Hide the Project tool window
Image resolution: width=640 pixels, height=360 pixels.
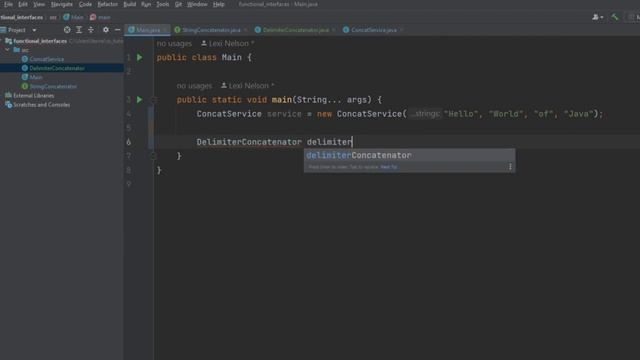118,30
